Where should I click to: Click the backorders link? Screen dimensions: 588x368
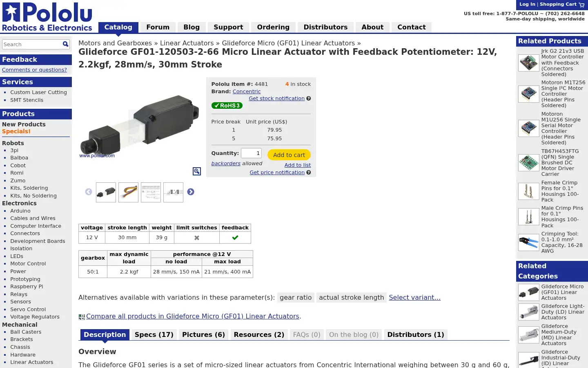[x=226, y=164]
